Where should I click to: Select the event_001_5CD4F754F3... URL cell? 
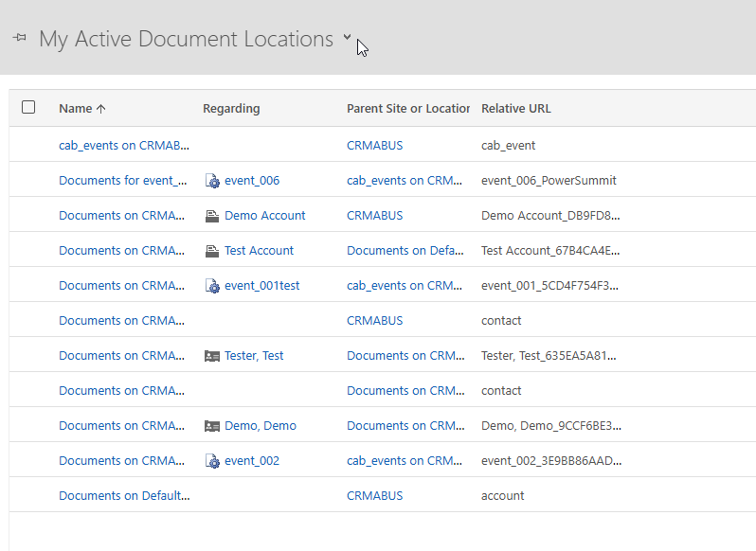tap(549, 286)
